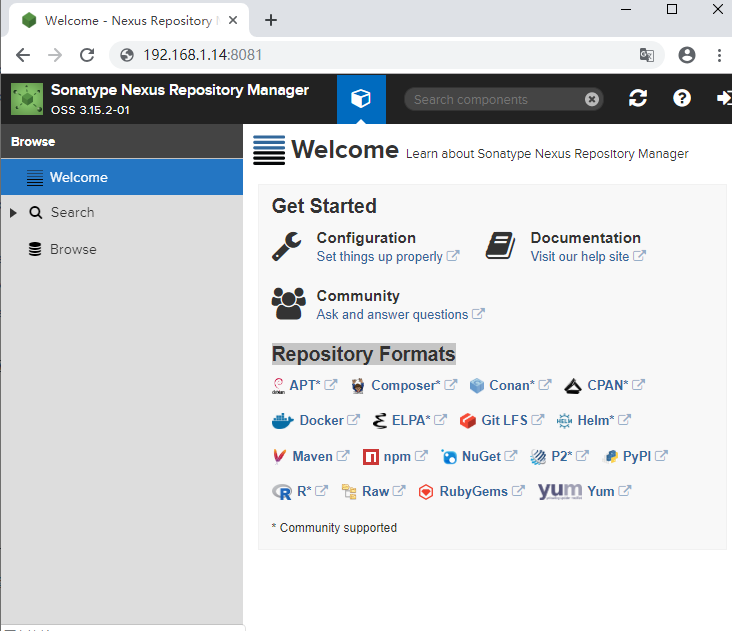
Task: Click the Nexus logo icon
Action: point(27,99)
